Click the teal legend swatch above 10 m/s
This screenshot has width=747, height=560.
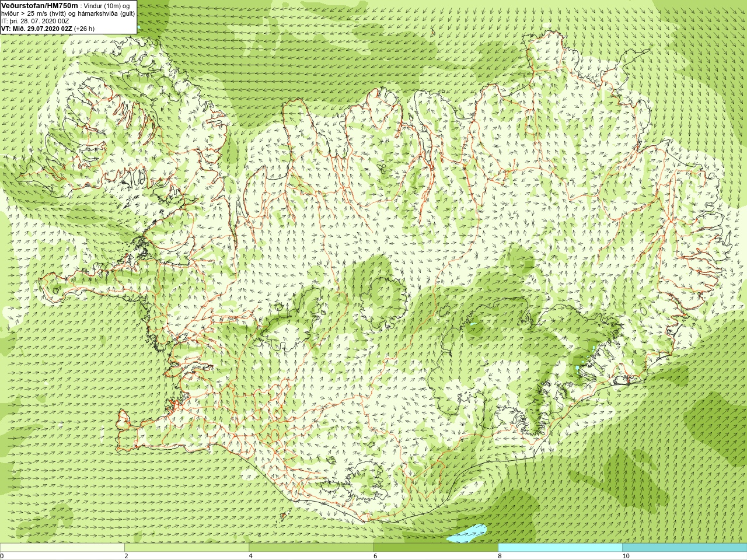coord(685,548)
